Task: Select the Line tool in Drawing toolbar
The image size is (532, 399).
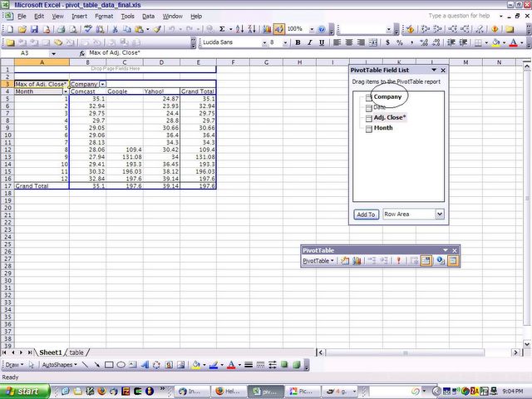Action: point(85,365)
